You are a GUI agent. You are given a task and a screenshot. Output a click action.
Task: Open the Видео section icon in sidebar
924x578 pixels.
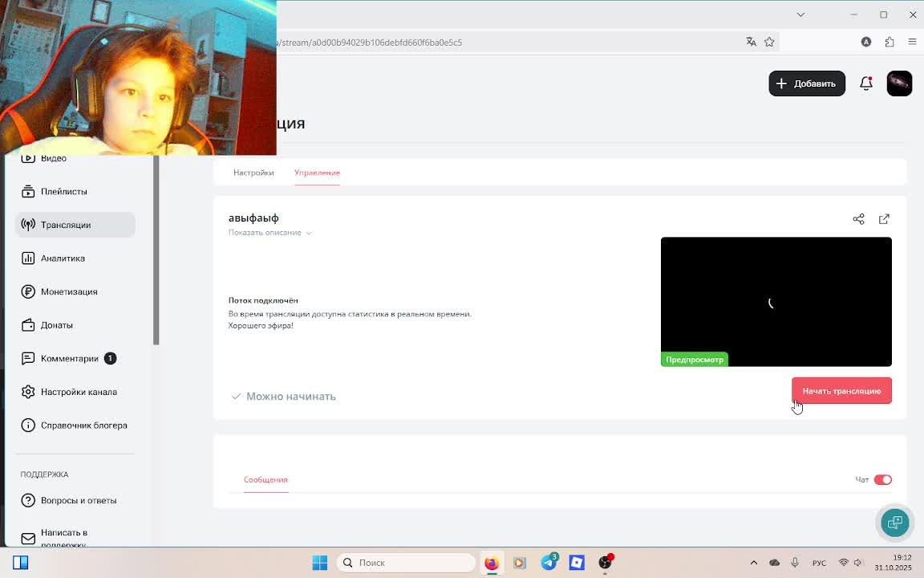coord(28,158)
